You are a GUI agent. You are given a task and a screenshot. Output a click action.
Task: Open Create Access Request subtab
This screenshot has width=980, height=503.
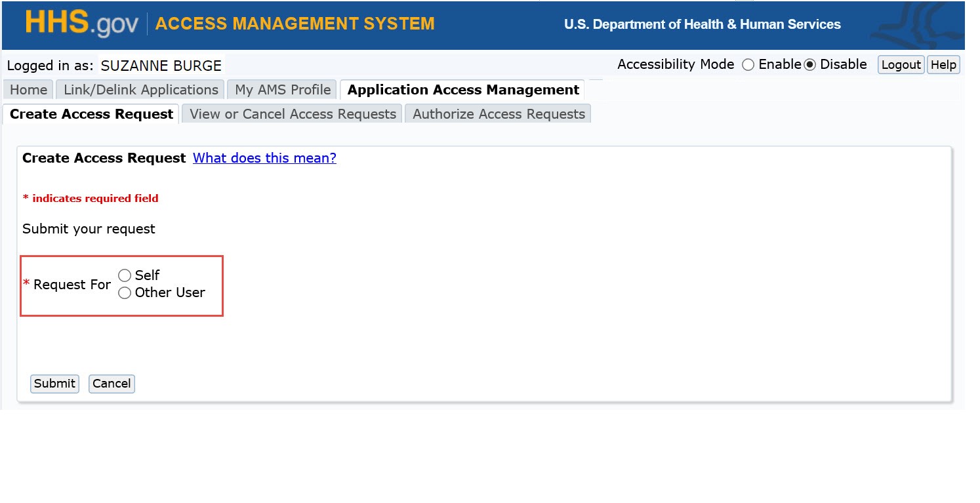(x=91, y=114)
